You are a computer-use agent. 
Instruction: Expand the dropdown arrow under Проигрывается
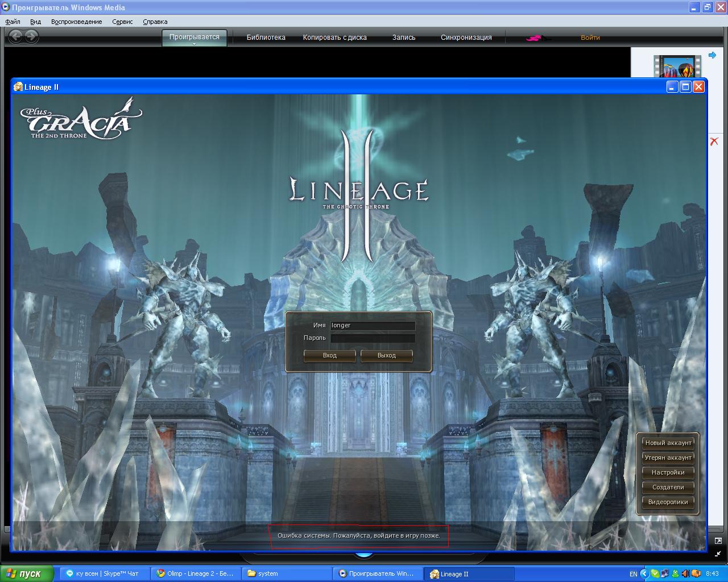click(x=194, y=44)
